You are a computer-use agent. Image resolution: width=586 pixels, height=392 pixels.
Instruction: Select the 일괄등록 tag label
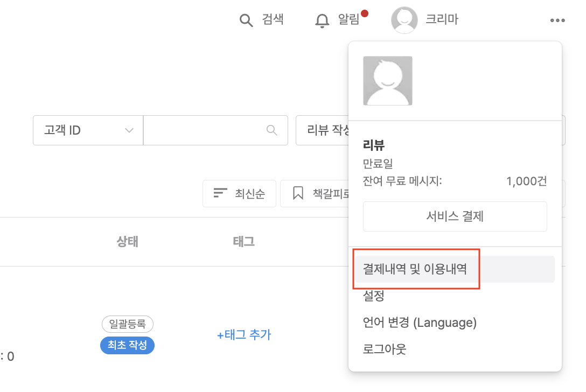pos(127,324)
